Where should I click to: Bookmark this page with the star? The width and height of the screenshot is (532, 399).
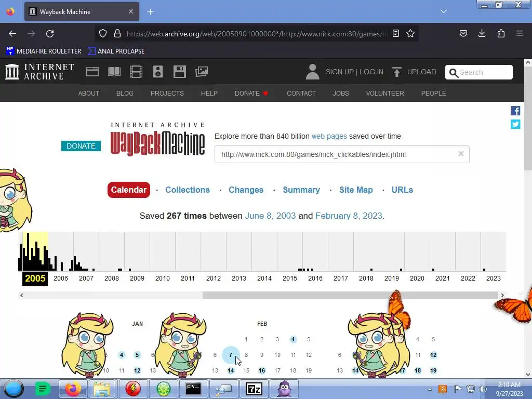point(410,33)
